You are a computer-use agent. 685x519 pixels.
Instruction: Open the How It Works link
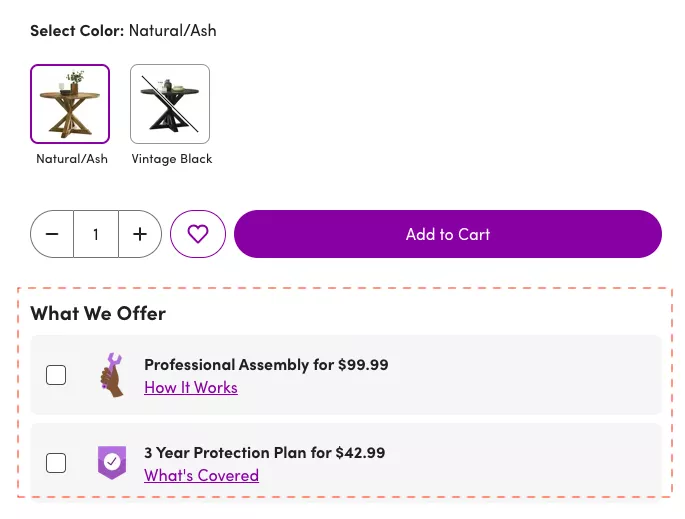coord(191,388)
